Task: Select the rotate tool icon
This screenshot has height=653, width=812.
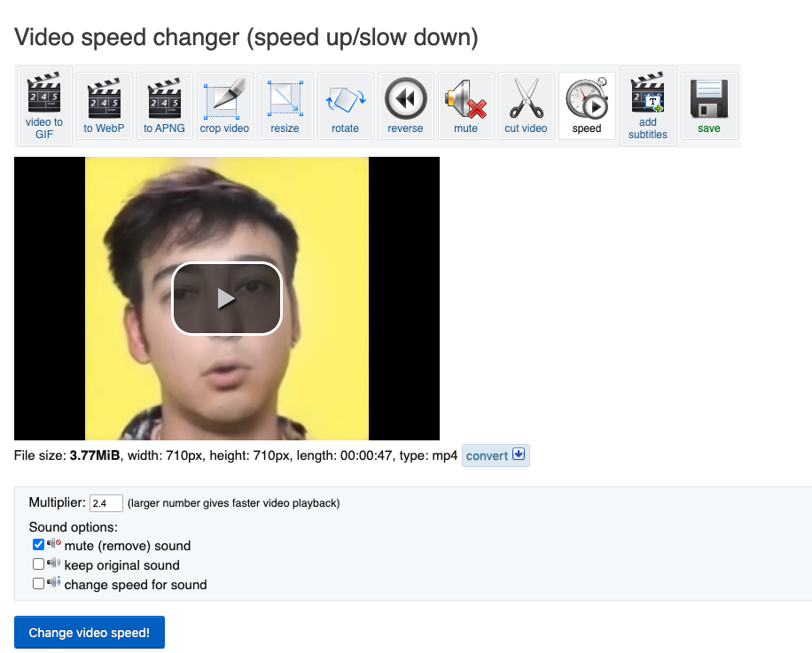Action: (x=345, y=105)
